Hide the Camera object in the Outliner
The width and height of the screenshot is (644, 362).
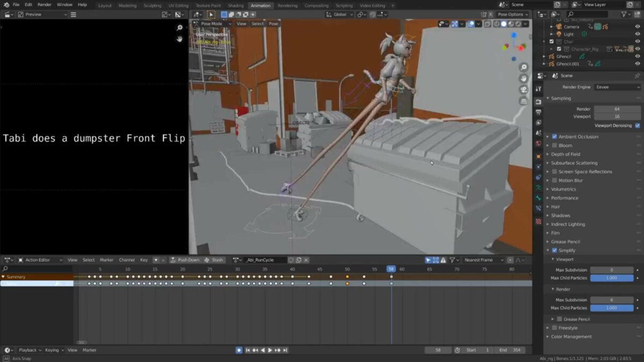(638, 26)
